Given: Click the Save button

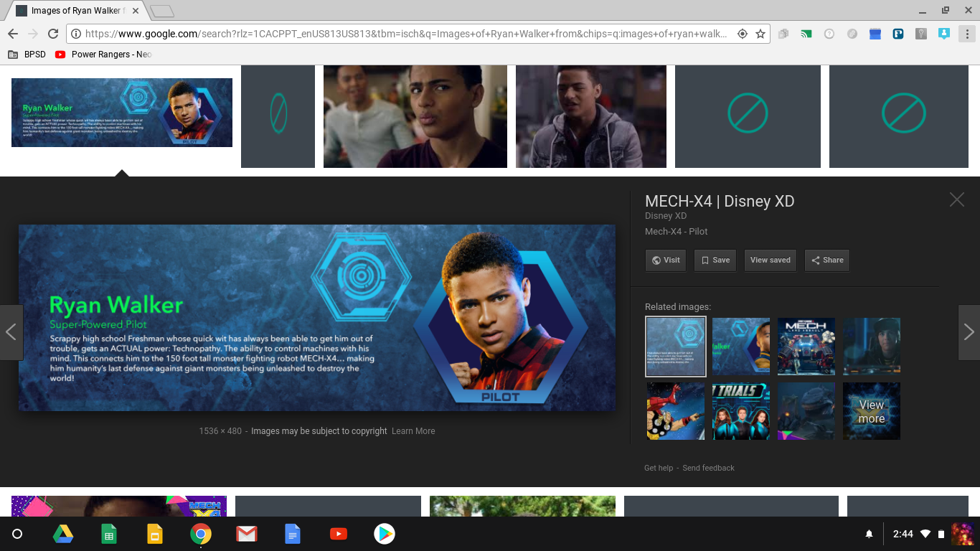Looking at the screenshot, I should (x=715, y=260).
